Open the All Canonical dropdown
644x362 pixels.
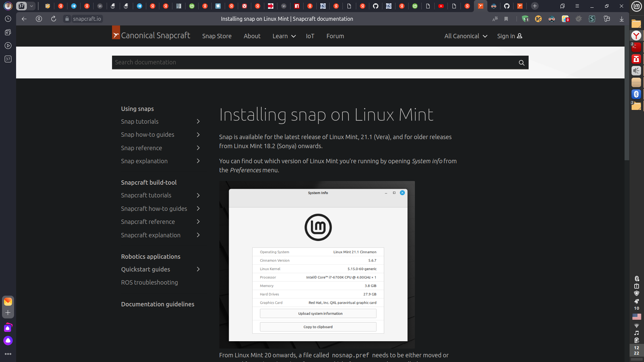pos(466,36)
